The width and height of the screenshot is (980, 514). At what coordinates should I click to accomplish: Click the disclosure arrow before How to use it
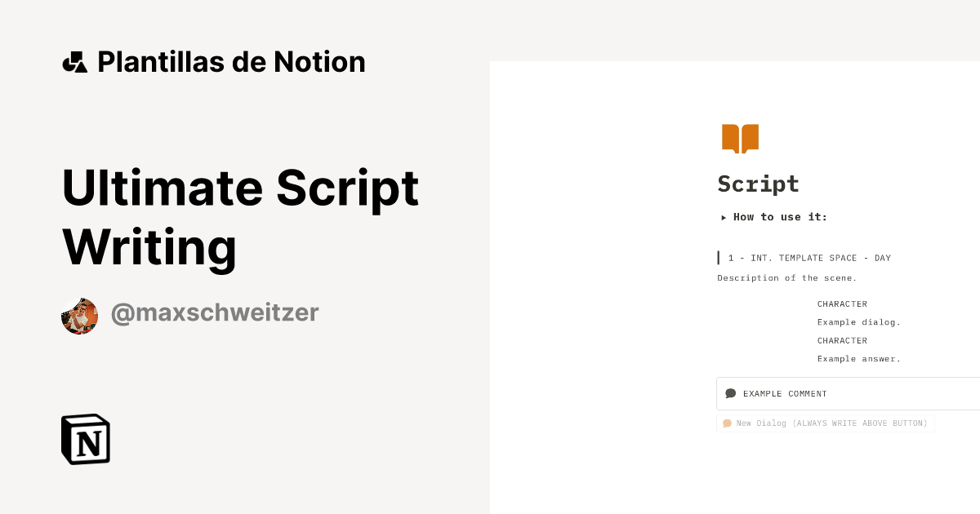[x=723, y=217]
